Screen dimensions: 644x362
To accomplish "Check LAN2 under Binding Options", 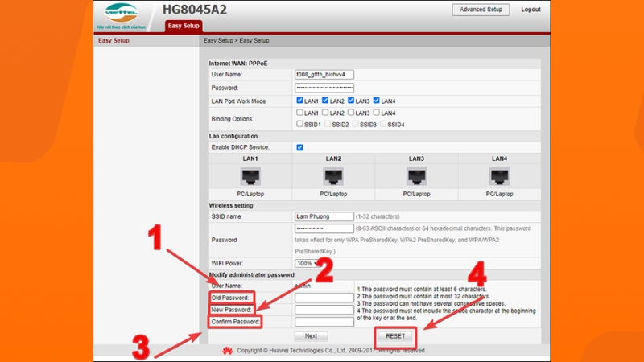I will click(325, 113).
